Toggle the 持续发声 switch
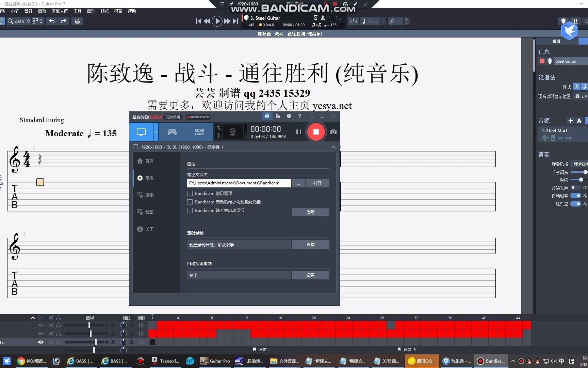 pyautogui.click(x=575, y=187)
